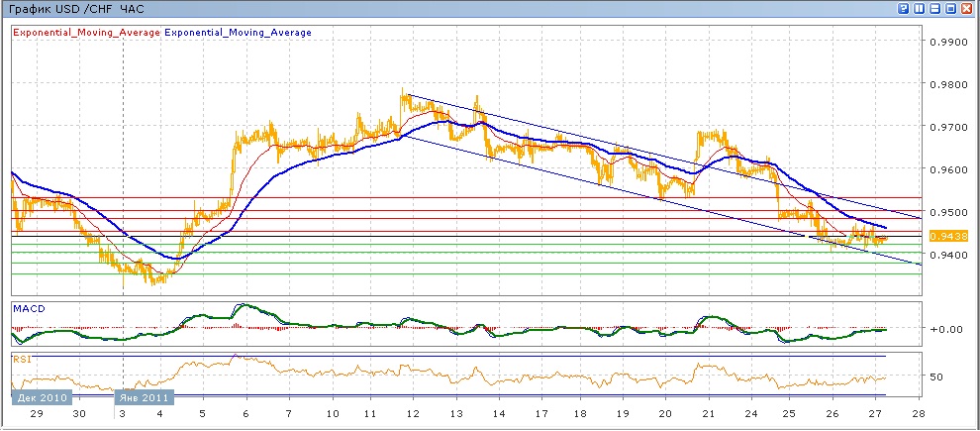The image size is (980, 431).
Task: Select the red Exponential_Moving_Average legend label
Action: (85, 33)
